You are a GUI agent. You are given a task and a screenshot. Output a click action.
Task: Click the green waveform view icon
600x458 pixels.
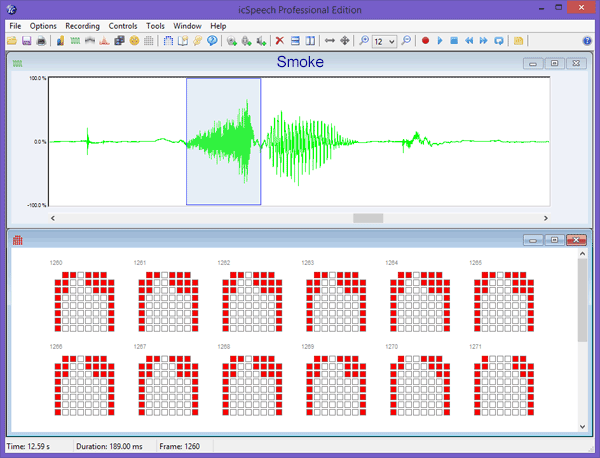75,41
